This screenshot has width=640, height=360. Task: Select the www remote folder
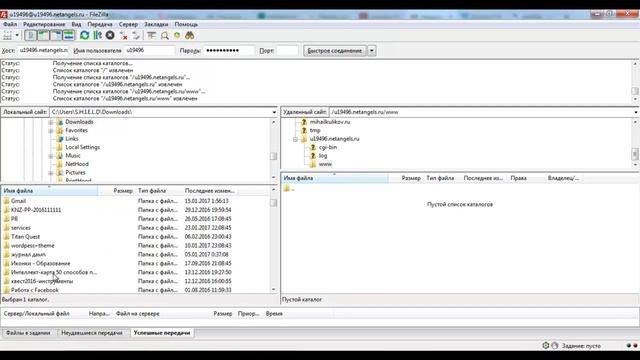(325, 164)
